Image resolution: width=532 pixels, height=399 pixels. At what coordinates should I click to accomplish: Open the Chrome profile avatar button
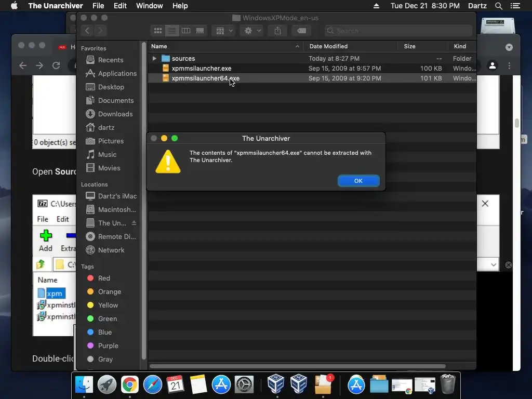[x=493, y=65]
